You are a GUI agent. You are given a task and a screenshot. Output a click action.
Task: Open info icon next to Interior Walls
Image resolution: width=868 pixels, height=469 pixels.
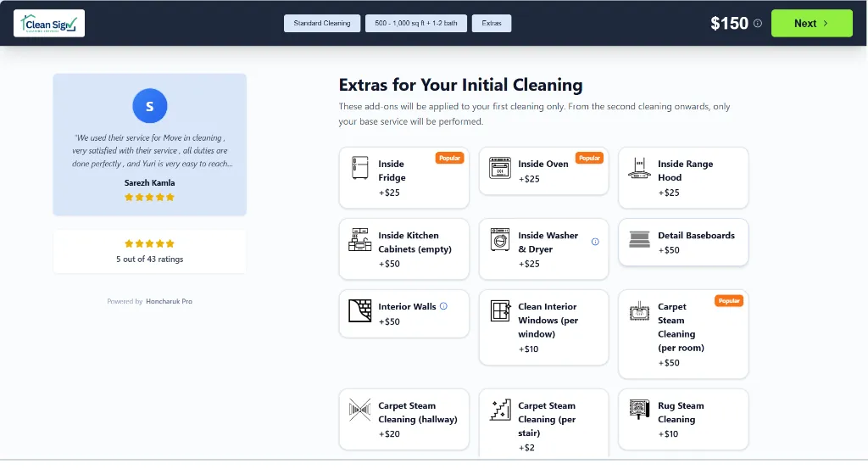pyautogui.click(x=443, y=306)
